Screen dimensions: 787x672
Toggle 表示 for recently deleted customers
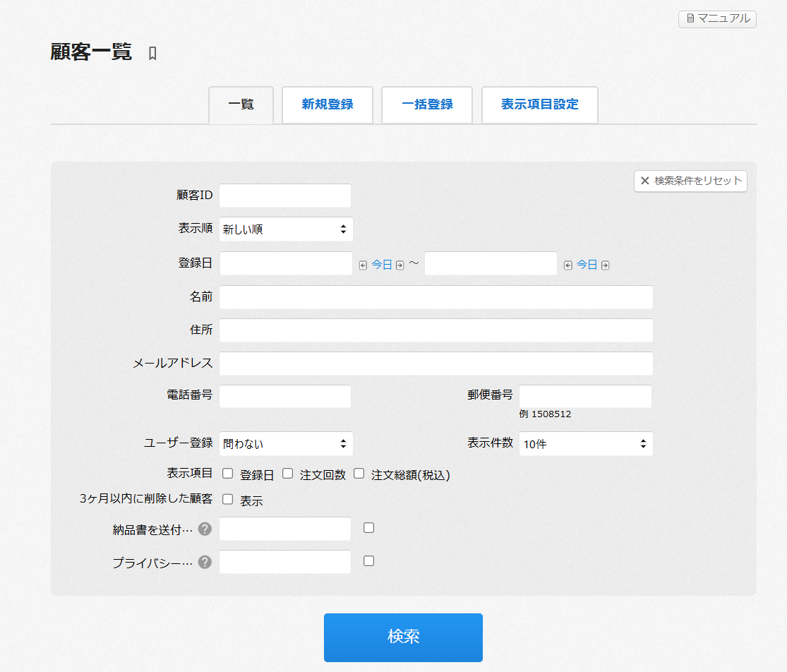(x=228, y=500)
